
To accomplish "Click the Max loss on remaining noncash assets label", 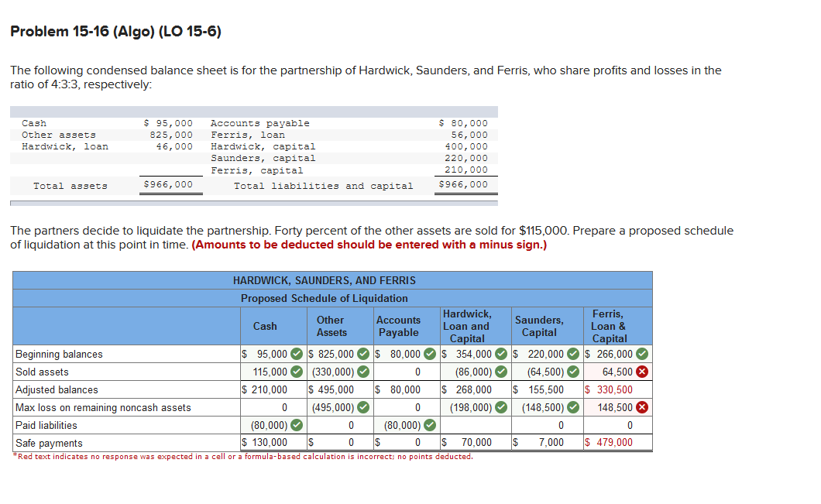I will tap(103, 408).
